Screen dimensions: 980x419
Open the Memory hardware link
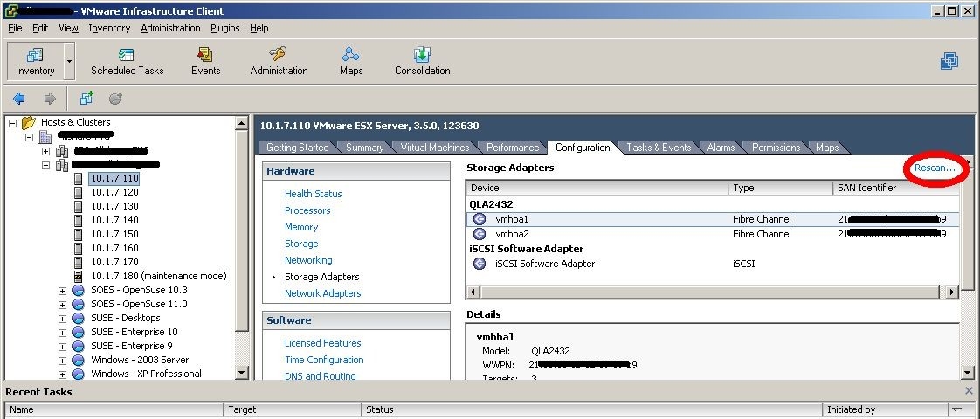[301, 227]
